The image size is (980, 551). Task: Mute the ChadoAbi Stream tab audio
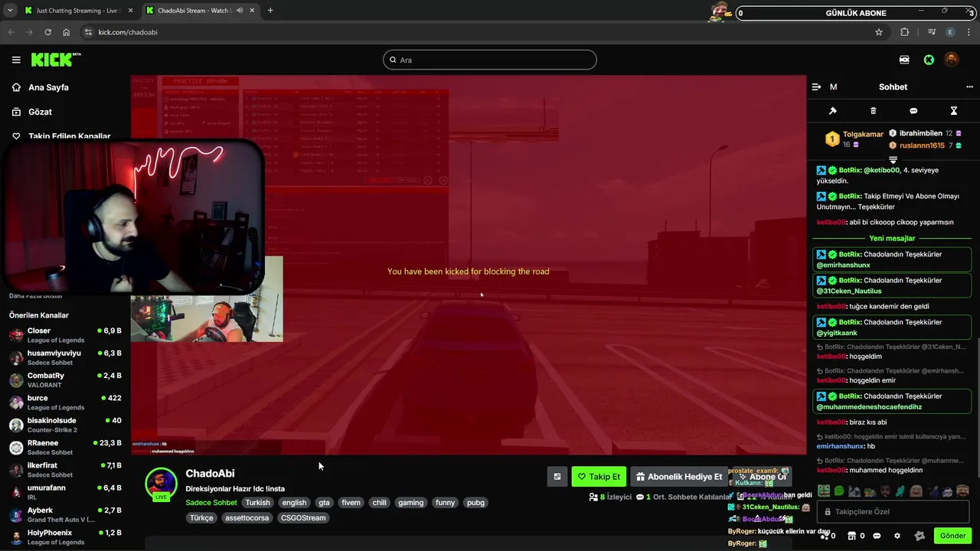pos(240,11)
